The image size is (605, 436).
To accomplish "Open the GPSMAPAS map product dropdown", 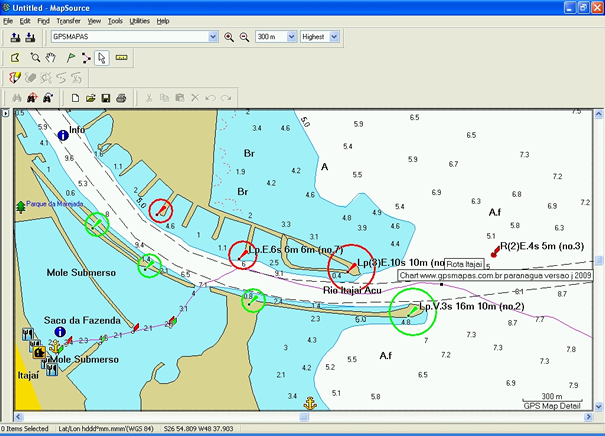I will 212,37.
